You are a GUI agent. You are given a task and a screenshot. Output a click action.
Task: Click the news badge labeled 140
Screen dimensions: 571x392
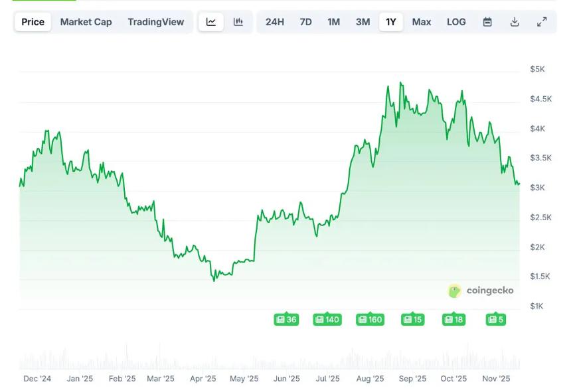pos(327,319)
